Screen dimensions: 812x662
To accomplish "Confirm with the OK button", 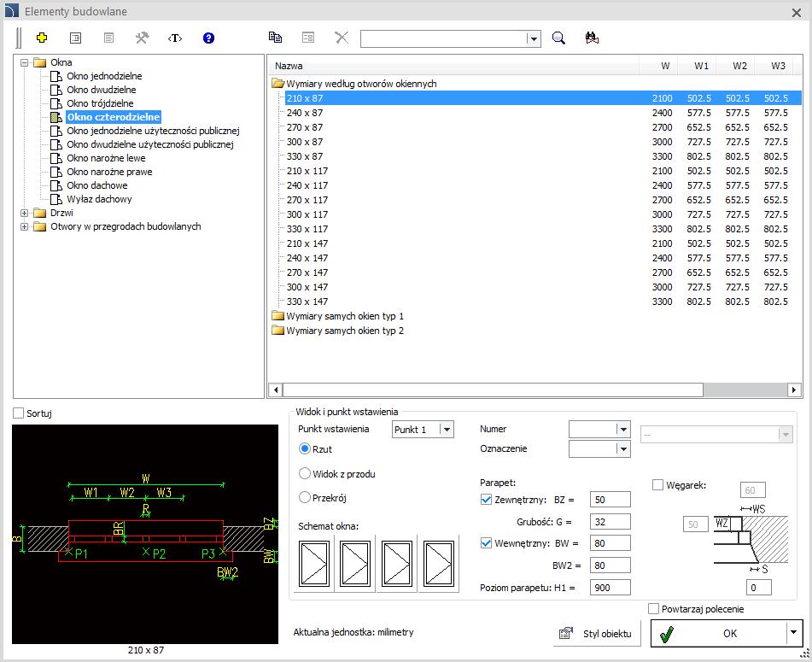I will 719,633.
